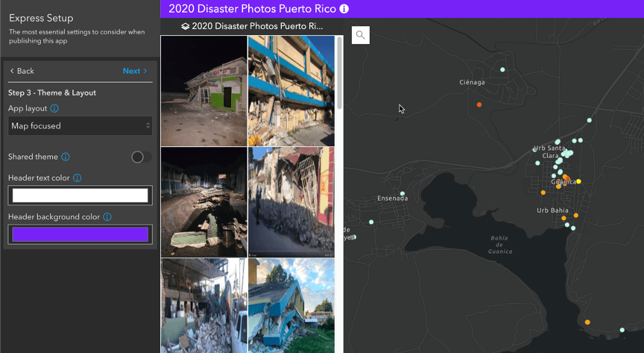The height and width of the screenshot is (353, 644).
Task: Click the yellow map point near Guánica
Action: (x=578, y=181)
